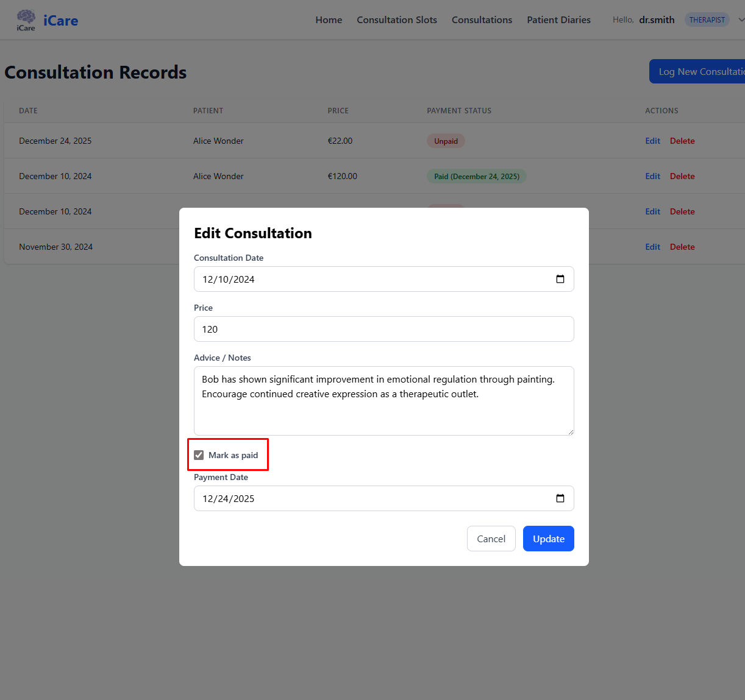Open the Consultation Date calendar picker icon

coord(560,279)
